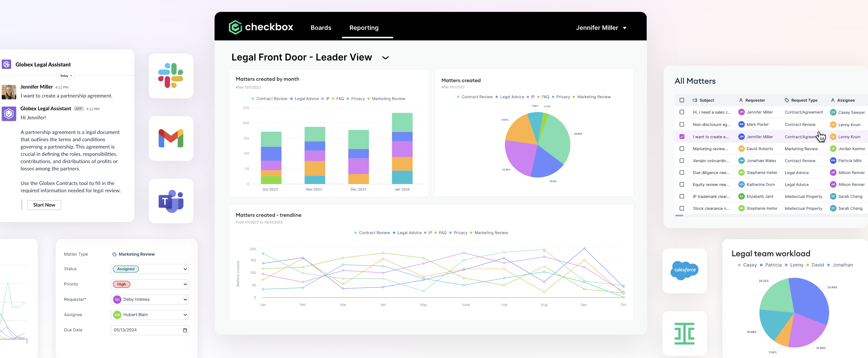Screen dimensions: 868x358
Task: Open the calendar picker on Due Date
Action: coord(185,330)
